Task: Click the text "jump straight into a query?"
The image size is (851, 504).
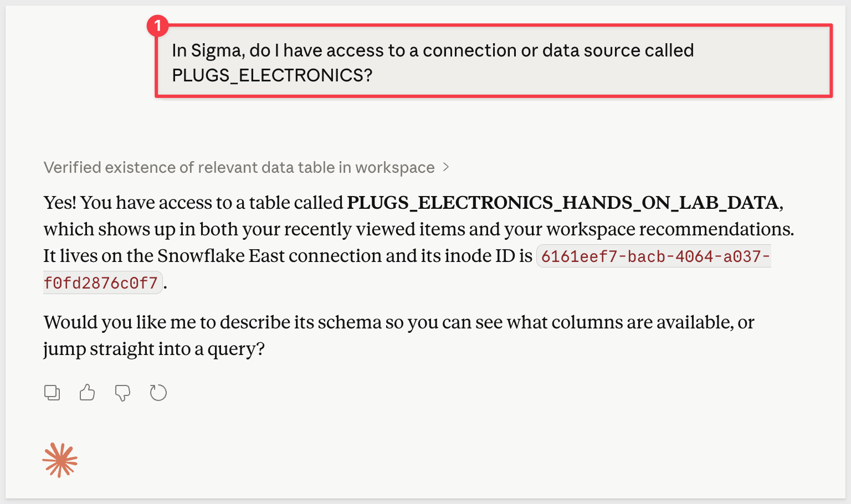Action: 154,349
